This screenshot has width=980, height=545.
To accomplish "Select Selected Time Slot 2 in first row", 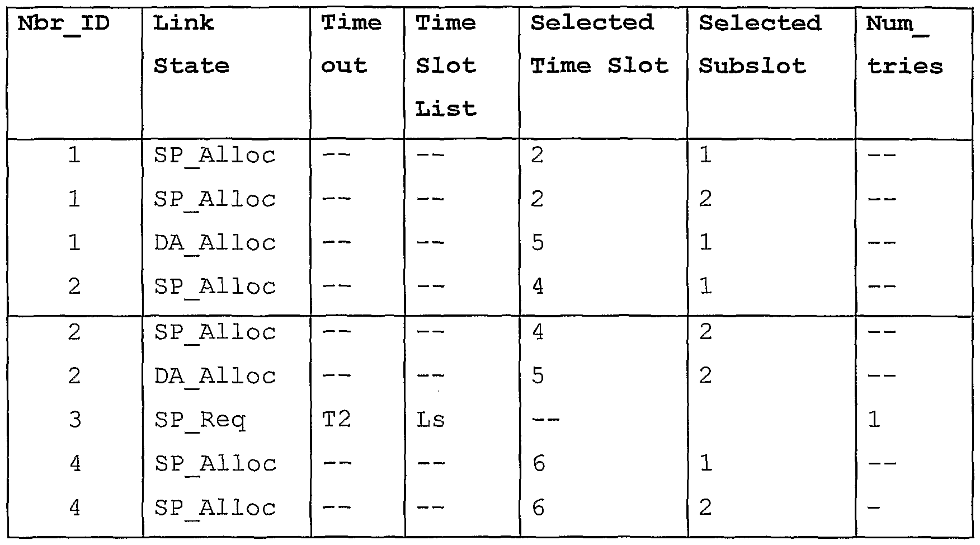I will [x=538, y=155].
